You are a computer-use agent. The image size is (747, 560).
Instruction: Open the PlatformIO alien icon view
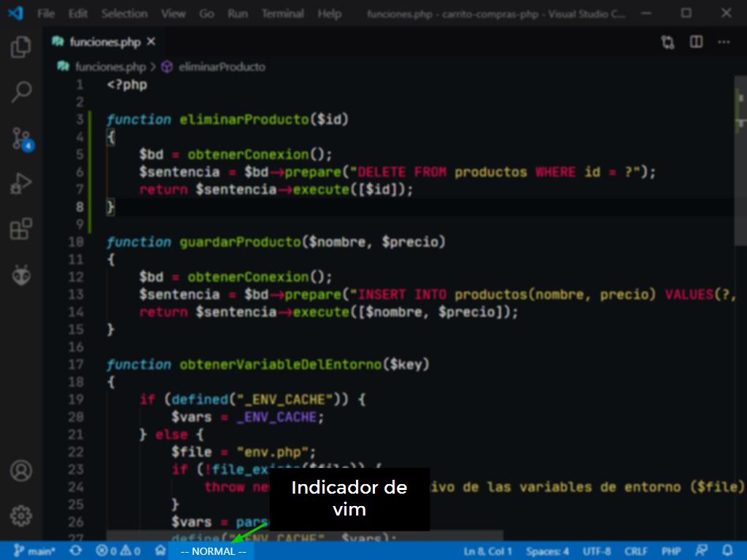click(21, 275)
